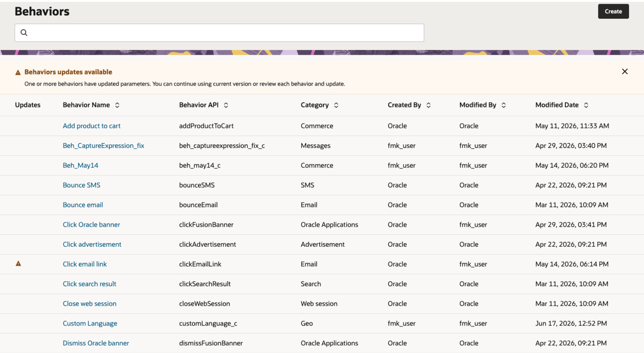644x353 pixels.
Task: Open Close web session behavior
Action: (89, 303)
